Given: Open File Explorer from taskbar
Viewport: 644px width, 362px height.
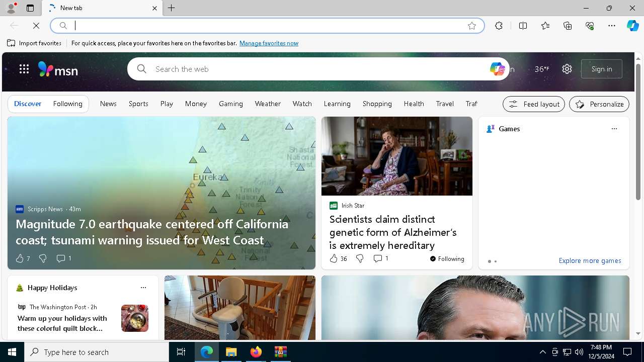Looking at the screenshot, I should coord(231,352).
